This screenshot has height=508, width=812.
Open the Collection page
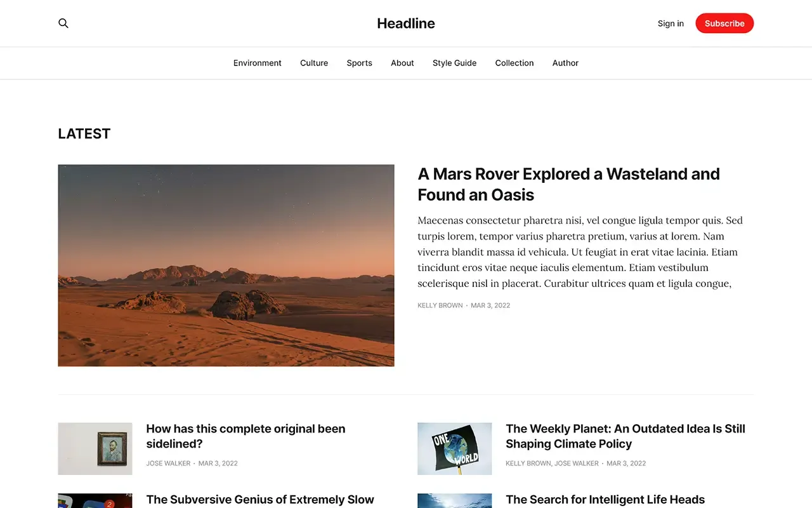514,63
